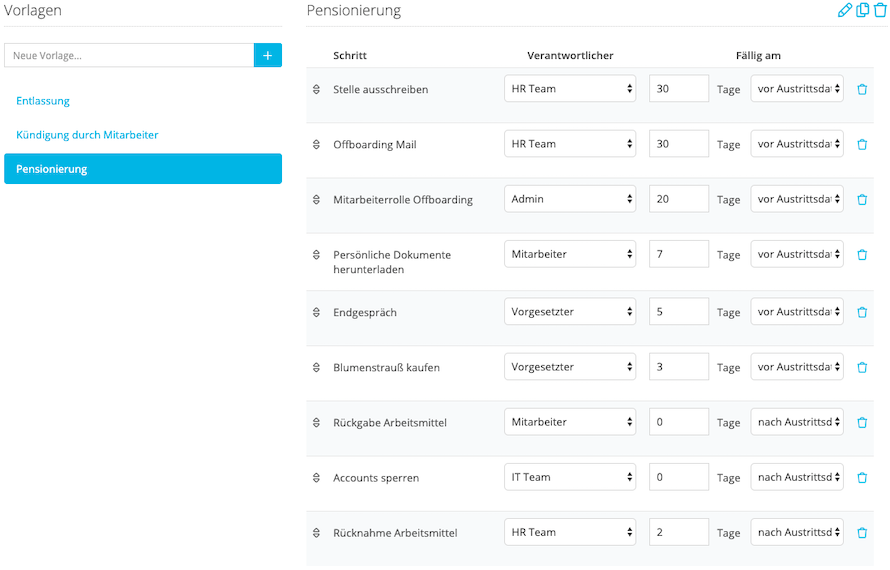This screenshot has width=890, height=570.
Task: Open due-date dropdown for Mitarbeiterrolle Offboarding
Action: click(797, 199)
